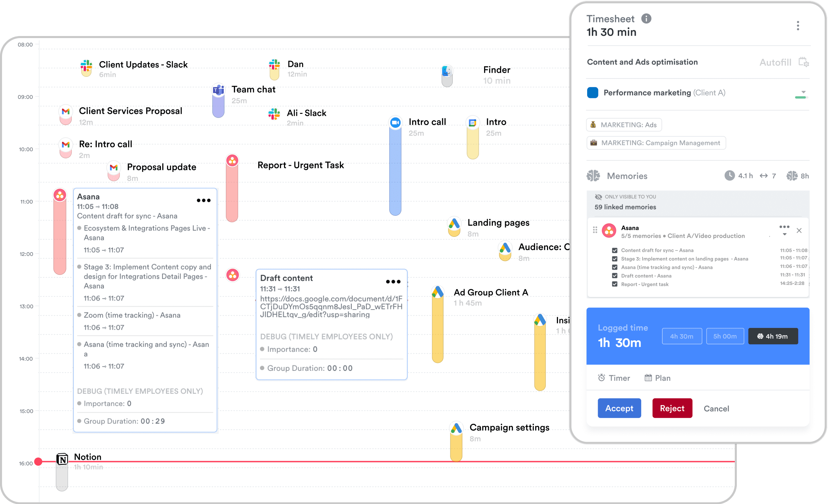Click the Notion memory icon
This screenshot has width=828, height=504.
point(62,459)
